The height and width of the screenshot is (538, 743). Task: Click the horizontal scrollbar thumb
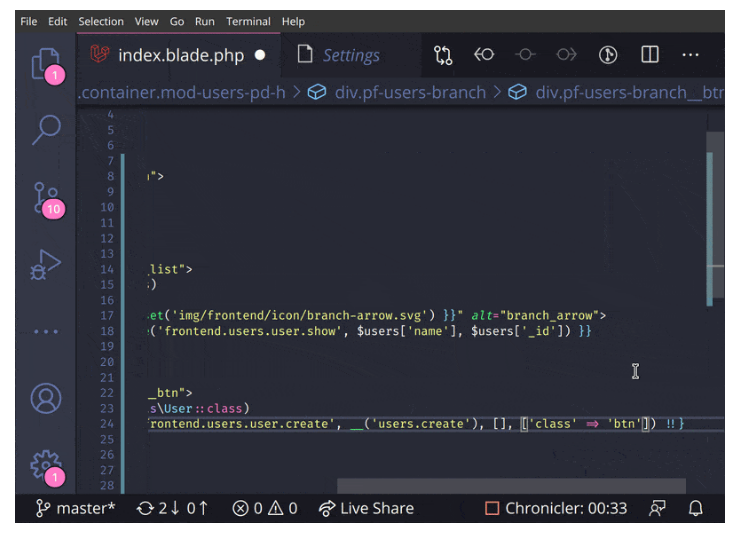[x=512, y=486]
